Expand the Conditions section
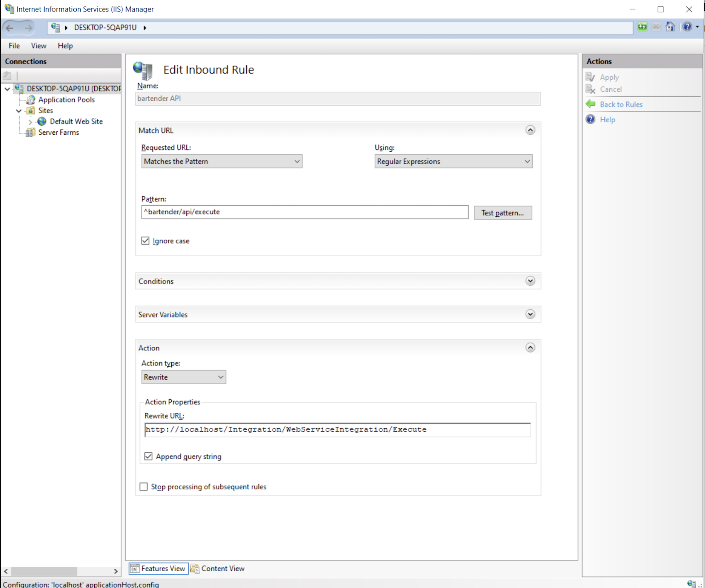 [x=530, y=281]
